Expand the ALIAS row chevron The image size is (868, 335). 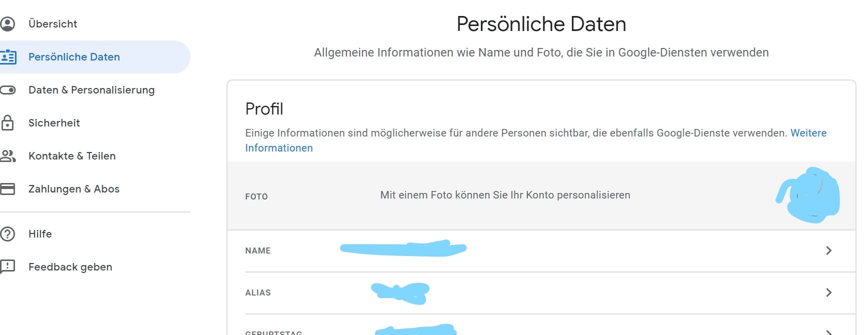[x=828, y=292]
